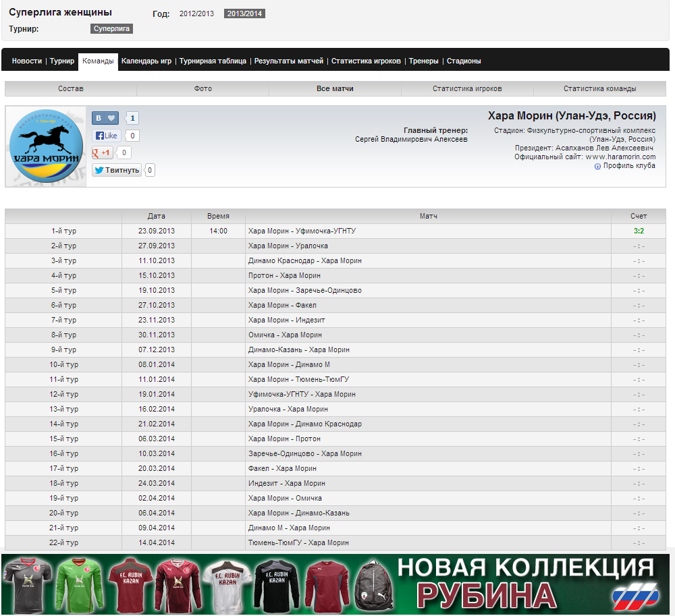
Task: Open the www.haramorin.com official site link
Action: pos(620,157)
